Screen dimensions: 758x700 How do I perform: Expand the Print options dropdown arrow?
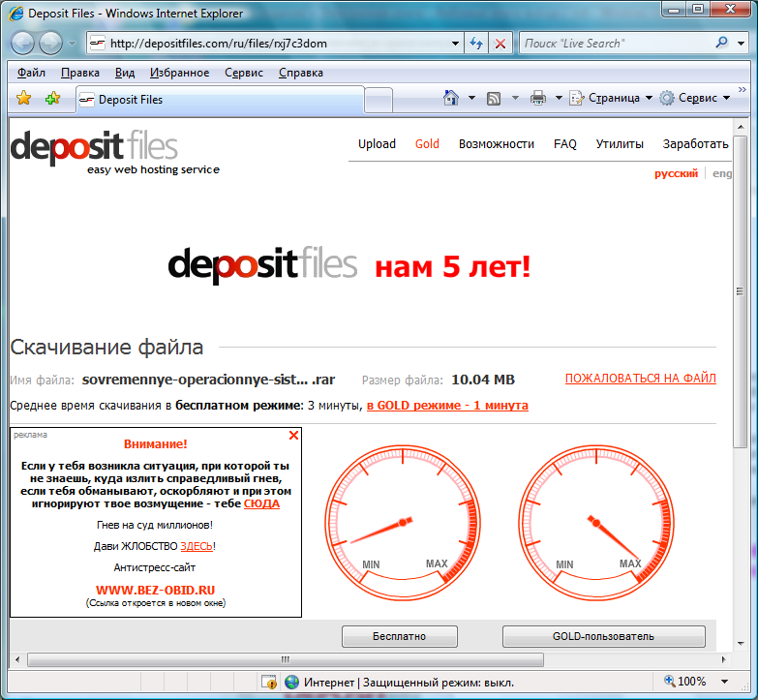coord(559,98)
